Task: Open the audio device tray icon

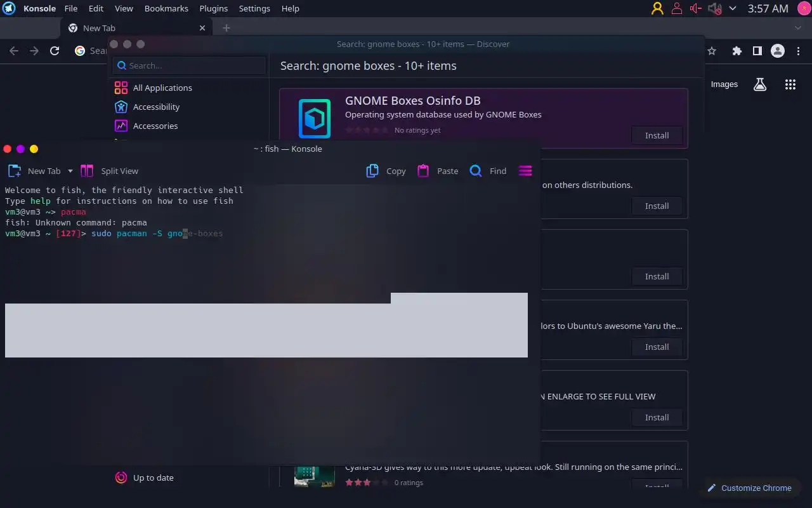Action: [695, 8]
